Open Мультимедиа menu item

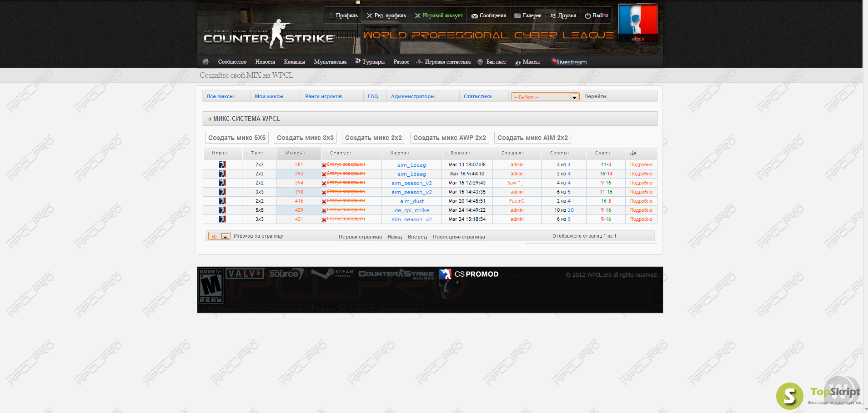pos(330,62)
